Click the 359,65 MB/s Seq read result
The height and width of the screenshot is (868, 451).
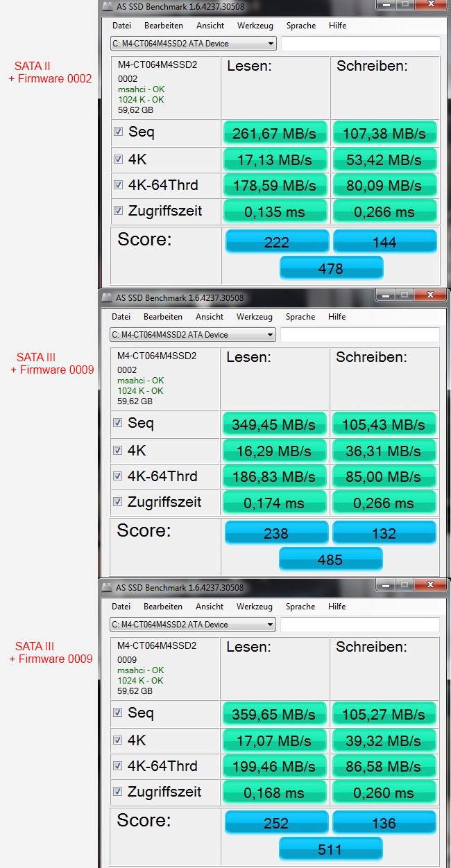[x=274, y=713]
